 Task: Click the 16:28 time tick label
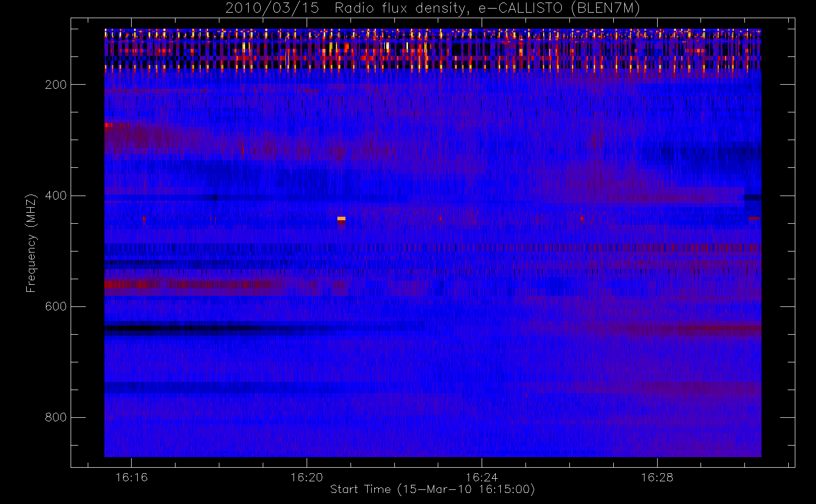(x=657, y=477)
